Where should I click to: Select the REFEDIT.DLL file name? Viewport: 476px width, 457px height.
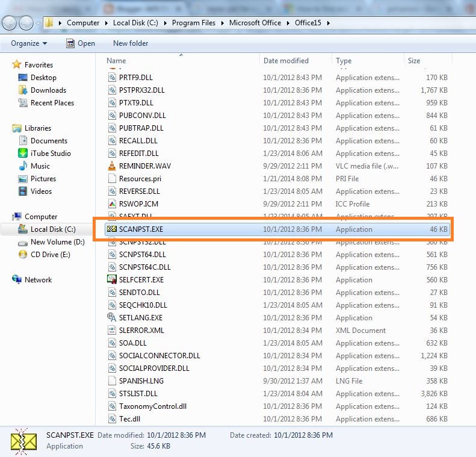139,154
